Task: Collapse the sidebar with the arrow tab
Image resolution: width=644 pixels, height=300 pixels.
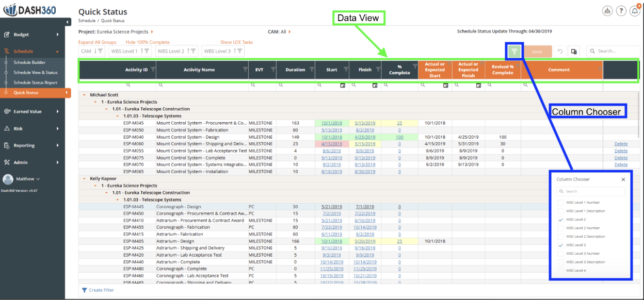Action: pos(68,22)
